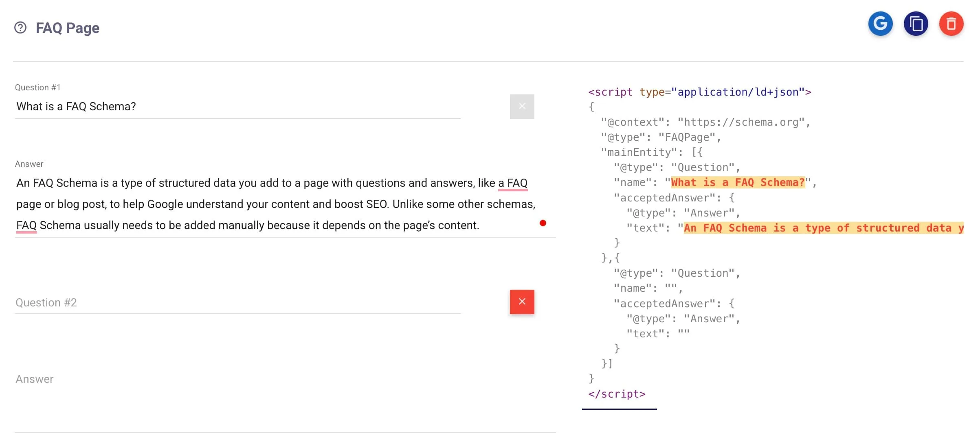The image size is (980, 446).
Task: Click the empty "name": "" line in code
Action: coord(648,288)
